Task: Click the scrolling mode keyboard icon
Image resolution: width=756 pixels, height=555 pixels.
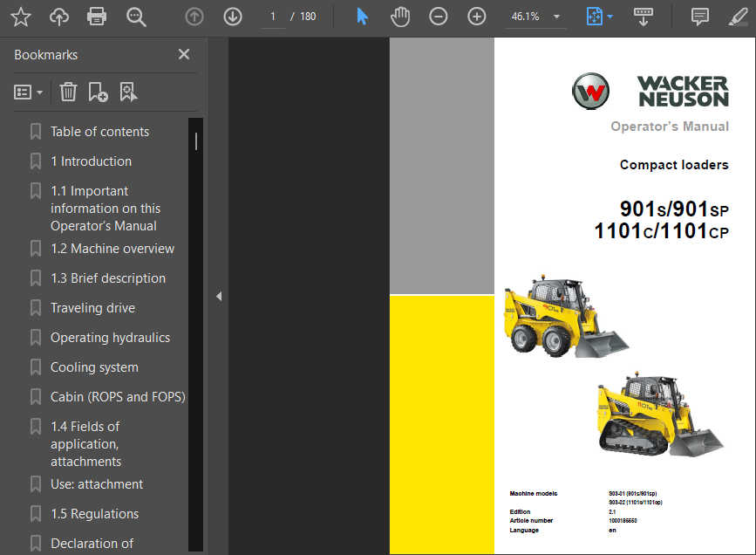Action: pyautogui.click(x=644, y=17)
